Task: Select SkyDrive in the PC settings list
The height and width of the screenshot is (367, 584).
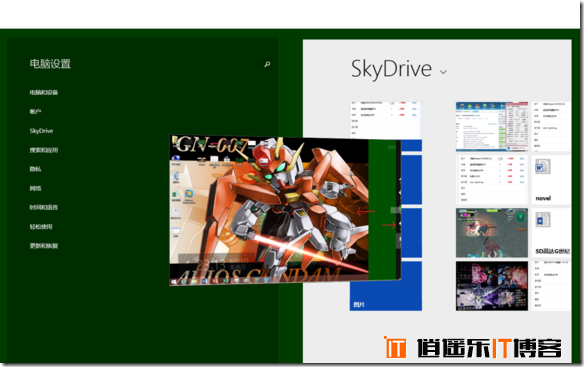Action: (41, 131)
